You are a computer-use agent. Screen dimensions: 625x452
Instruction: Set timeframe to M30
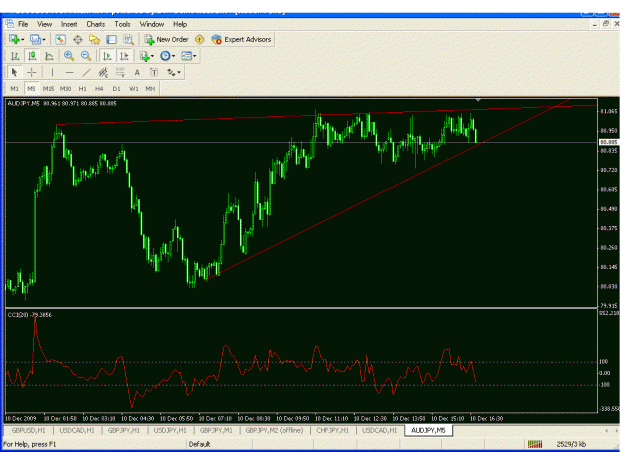click(x=65, y=88)
